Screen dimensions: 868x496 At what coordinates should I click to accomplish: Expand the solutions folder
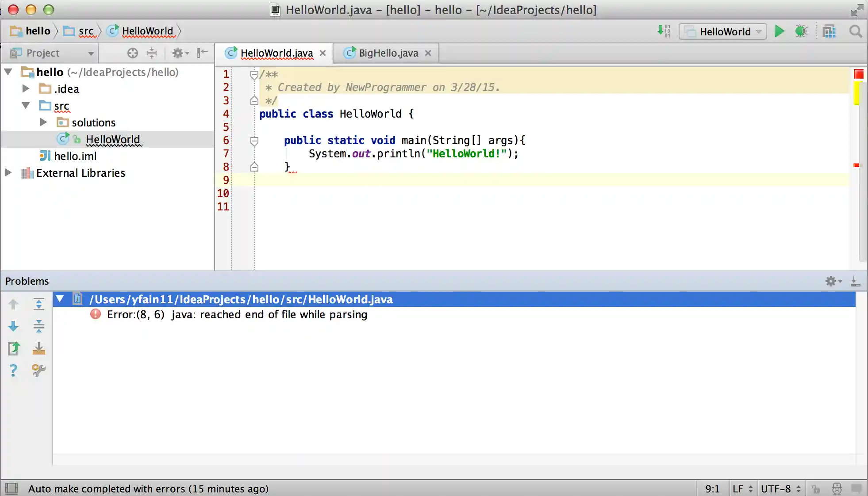(43, 122)
